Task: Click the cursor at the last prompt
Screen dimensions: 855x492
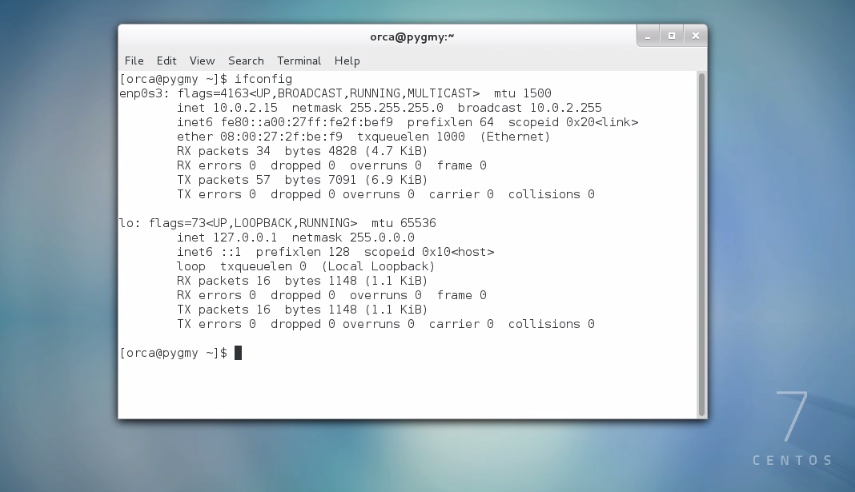Action: (x=238, y=353)
